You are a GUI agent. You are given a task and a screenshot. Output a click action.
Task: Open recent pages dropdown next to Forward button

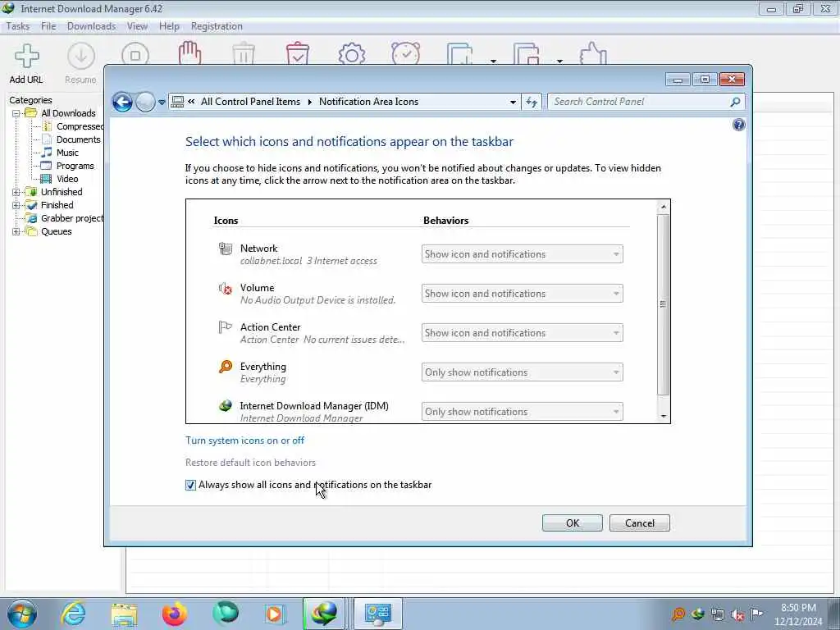coord(162,102)
